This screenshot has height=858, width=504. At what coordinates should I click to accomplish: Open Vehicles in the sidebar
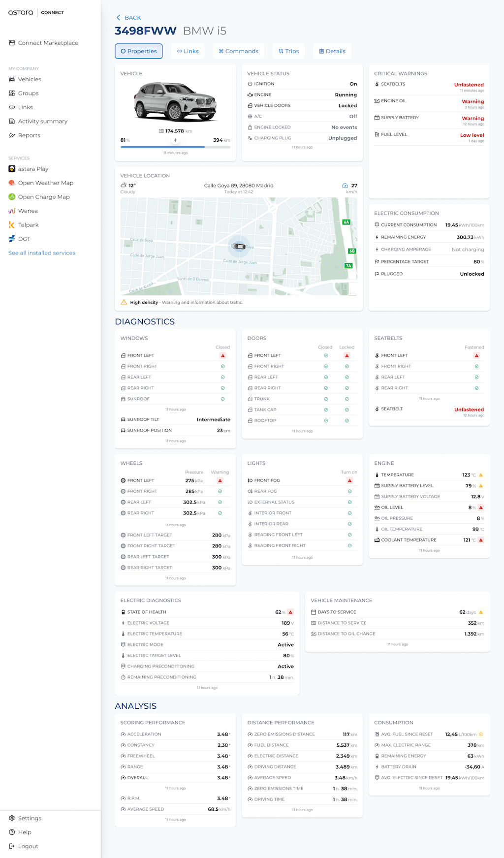[x=25, y=79]
